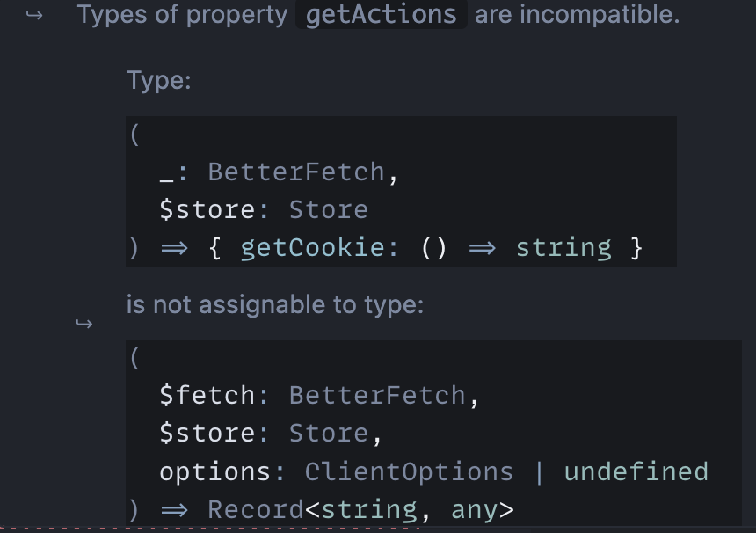
Task: Click the $fetch parameter name
Action: [207, 396]
